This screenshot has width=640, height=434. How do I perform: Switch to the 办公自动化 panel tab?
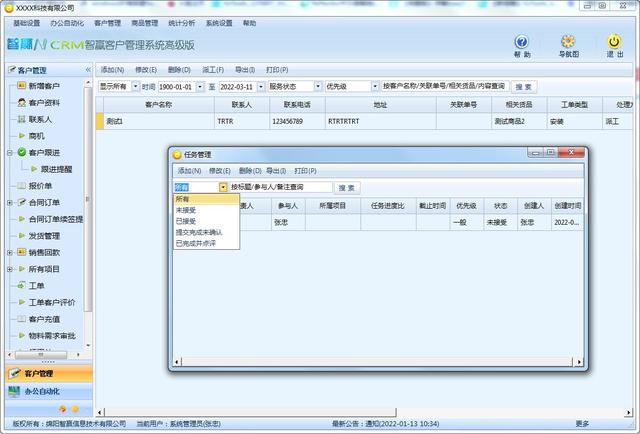(46, 391)
